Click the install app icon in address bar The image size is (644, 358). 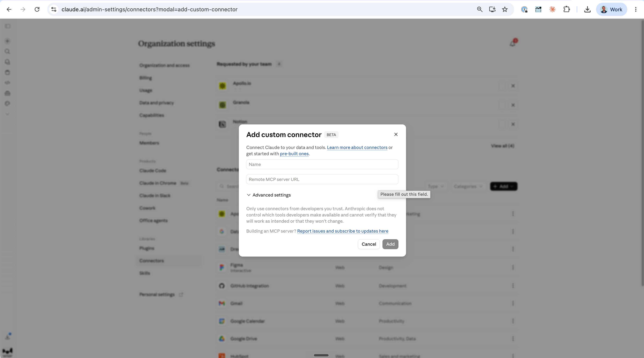point(492,10)
